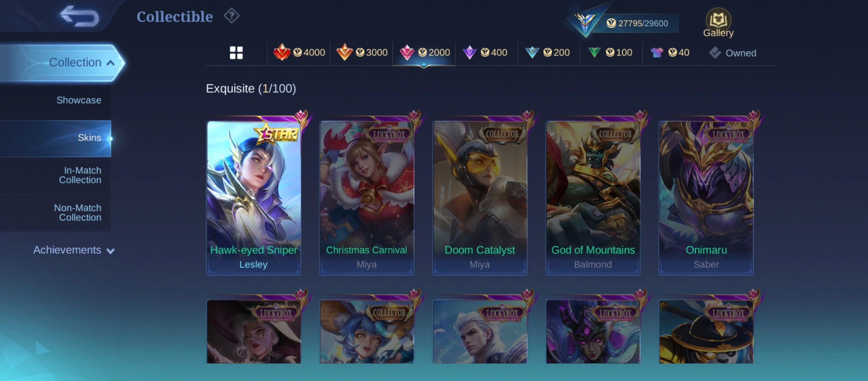Viewport: 868px width, 381px height.
Task: Open the Hawk-eyed Sniper Lesley skin
Action: [253, 198]
